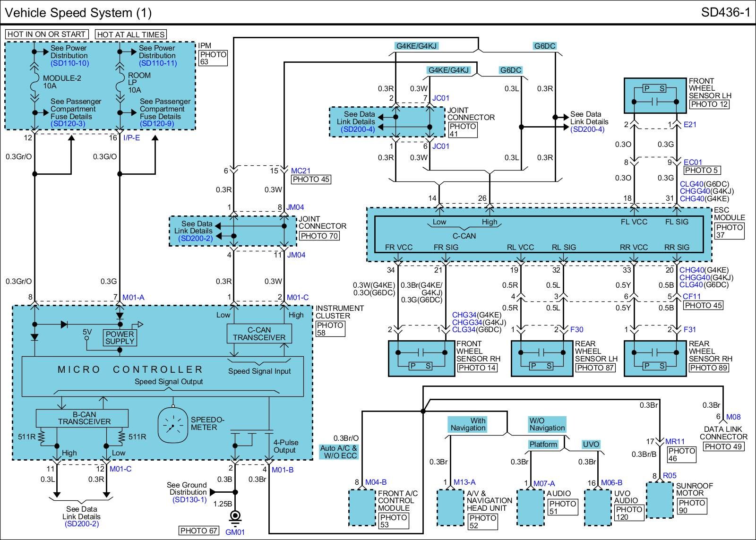The image size is (756, 540).
Task: Click the M08 data link connector label
Action: click(x=733, y=417)
